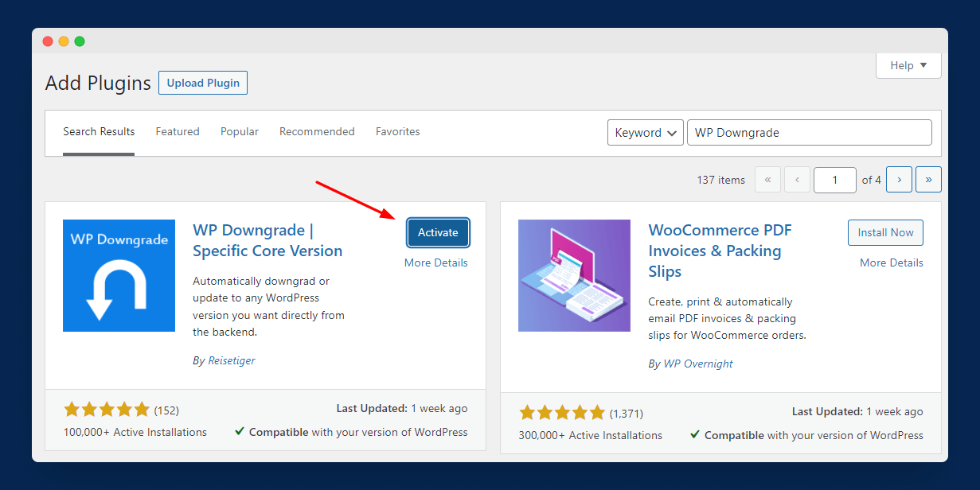The image size is (980, 490).
Task: Jump to the last results page
Action: (928, 180)
